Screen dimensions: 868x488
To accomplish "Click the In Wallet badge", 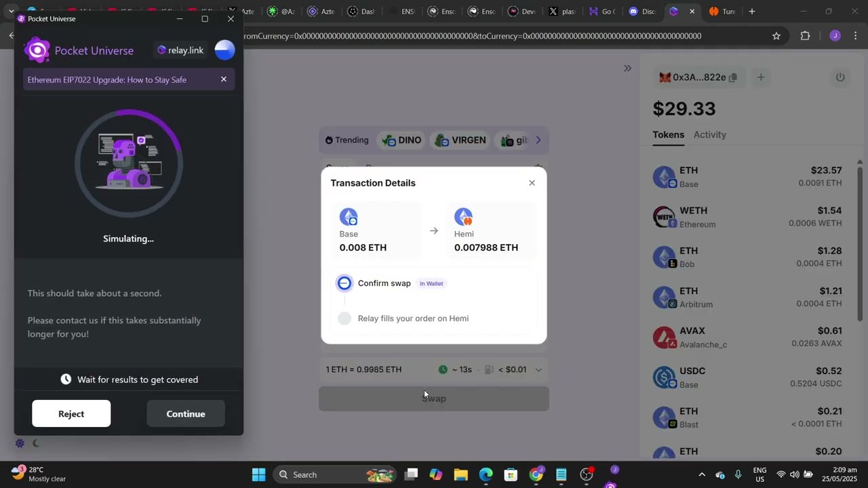I will 431,283.
